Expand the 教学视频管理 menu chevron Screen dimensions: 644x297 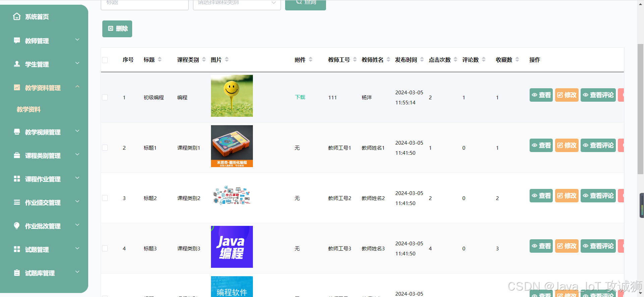coord(77,131)
